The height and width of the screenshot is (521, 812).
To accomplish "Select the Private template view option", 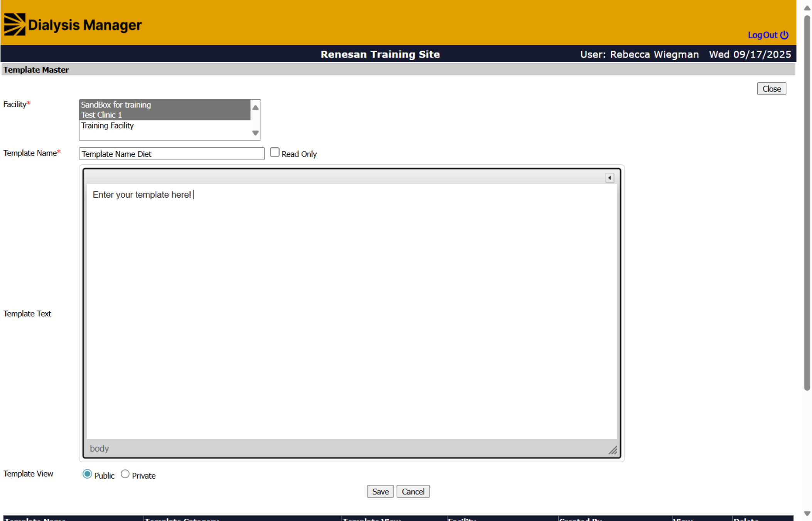I will click(125, 474).
